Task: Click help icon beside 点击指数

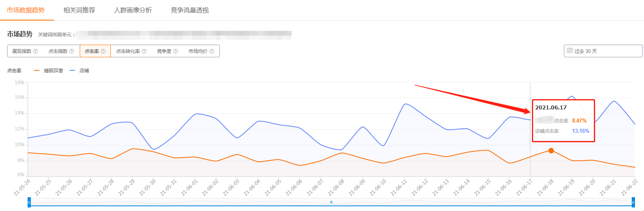Action: (x=71, y=51)
